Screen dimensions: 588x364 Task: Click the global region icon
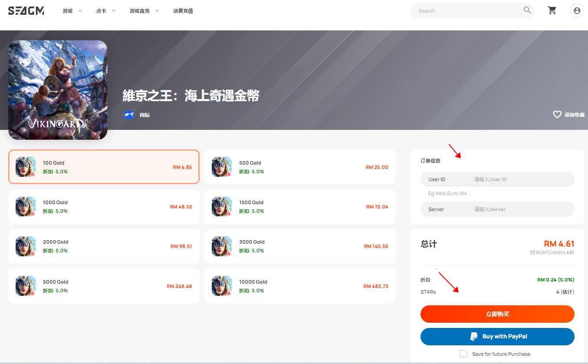[129, 115]
